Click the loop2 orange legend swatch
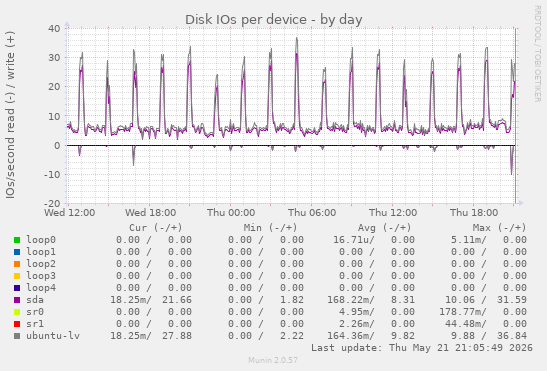This screenshot has height=371, width=547. (x=17, y=264)
